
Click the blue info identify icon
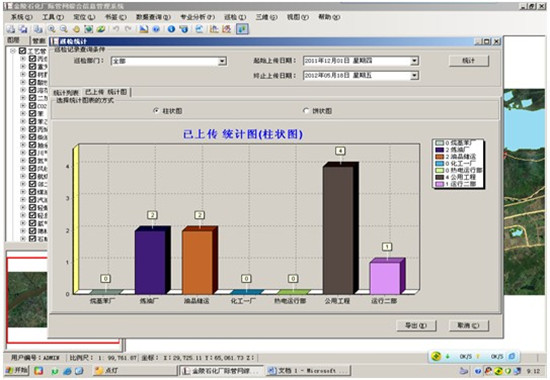[x=171, y=29]
